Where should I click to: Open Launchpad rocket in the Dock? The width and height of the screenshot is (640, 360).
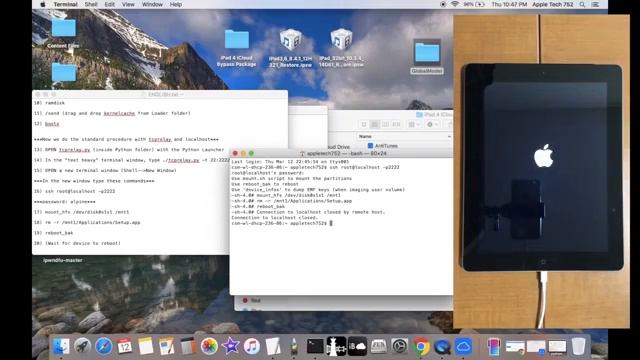point(82,347)
